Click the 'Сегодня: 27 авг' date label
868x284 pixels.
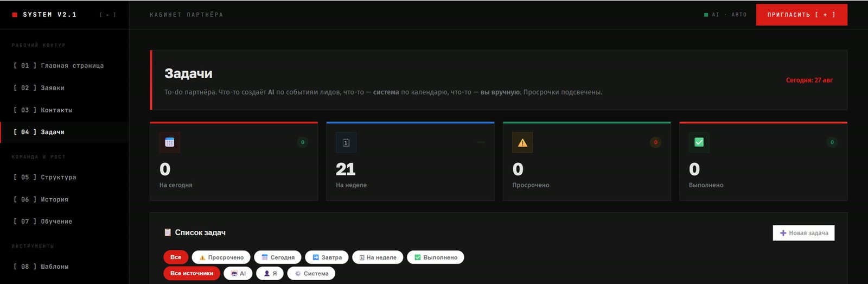809,80
